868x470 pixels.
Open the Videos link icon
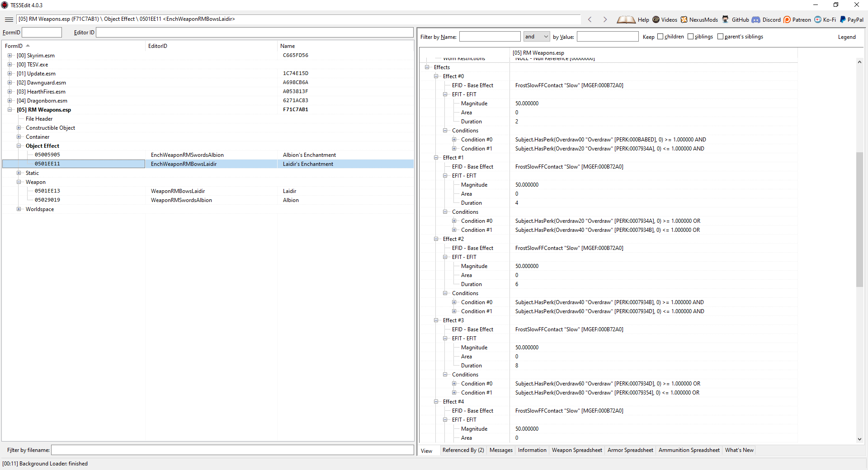[x=656, y=19]
